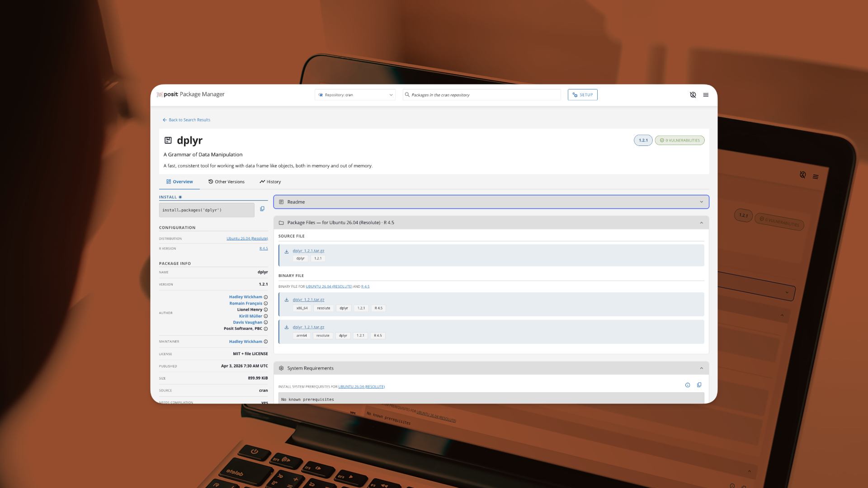Download the x86_64 binary file icon

287,300
